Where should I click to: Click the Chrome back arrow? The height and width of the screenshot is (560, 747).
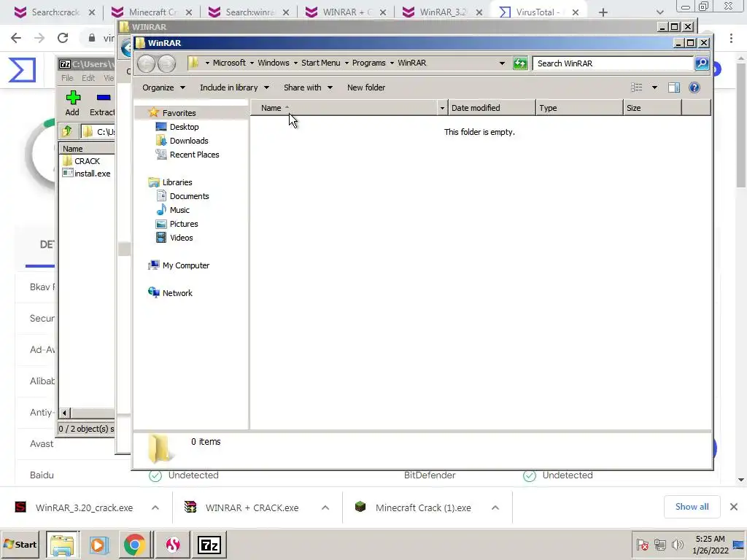click(16, 38)
